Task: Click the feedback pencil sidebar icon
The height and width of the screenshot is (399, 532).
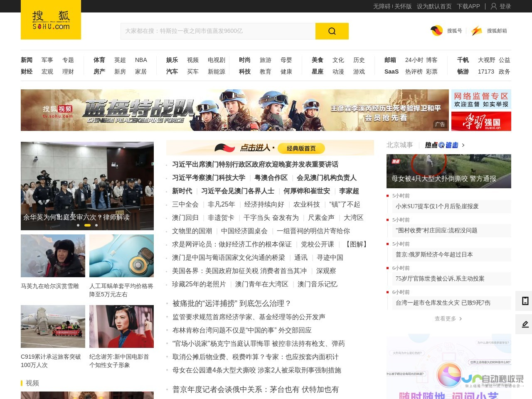Action: 525,324
